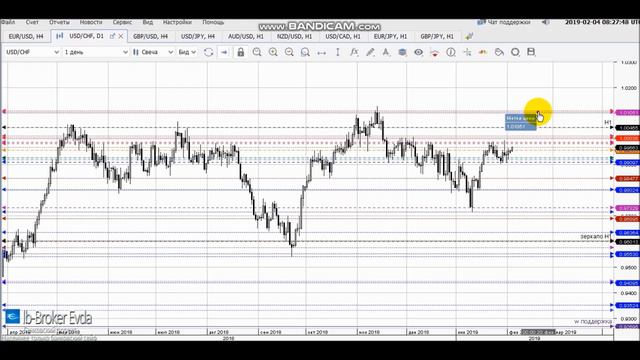This screenshot has width=640, height=360.
Task: Select the text label A tool
Action: pos(386,52)
